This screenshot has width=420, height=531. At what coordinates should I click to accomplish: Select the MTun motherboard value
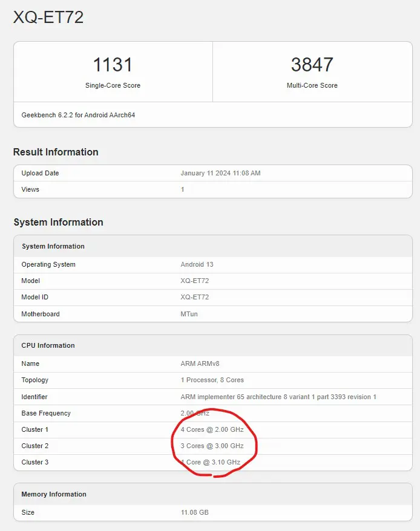(x=189, y=314)
